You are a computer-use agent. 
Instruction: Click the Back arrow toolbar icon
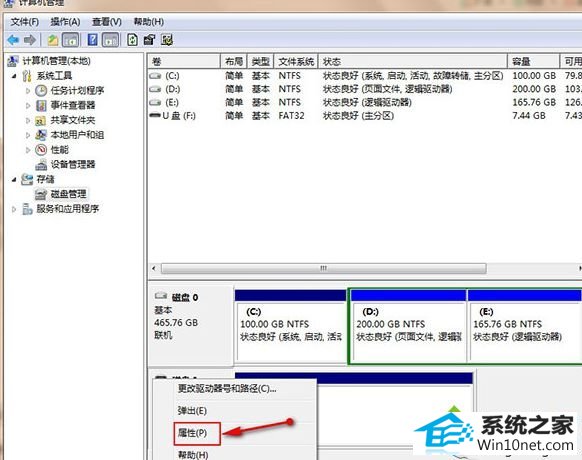pyautogui.click(x=13, y=40)
